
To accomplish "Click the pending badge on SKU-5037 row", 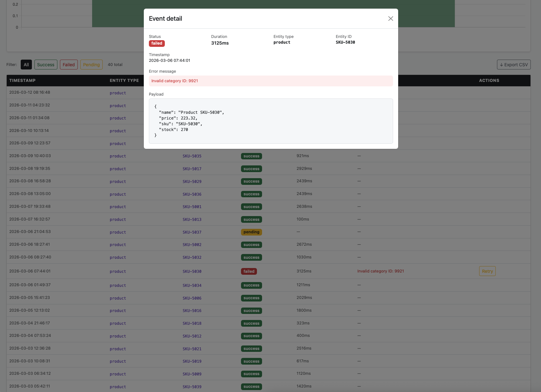I will (251, 232).
